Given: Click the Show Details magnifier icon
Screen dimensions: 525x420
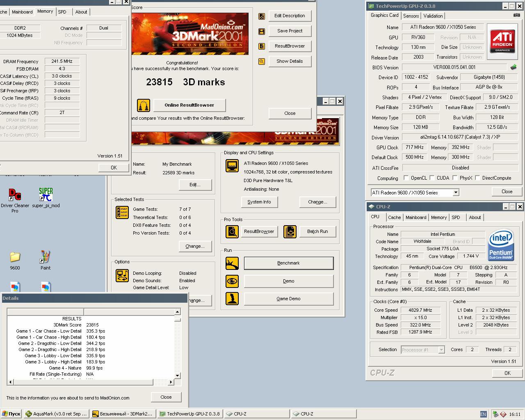Looking at the screenshot, I should [x=262, y=62].
